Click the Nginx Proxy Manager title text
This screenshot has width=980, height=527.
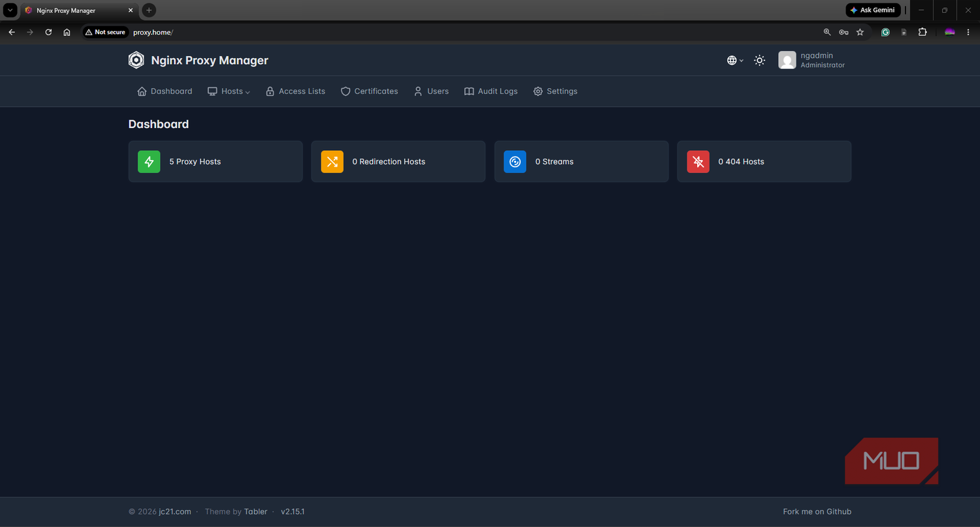pos(210,60)
